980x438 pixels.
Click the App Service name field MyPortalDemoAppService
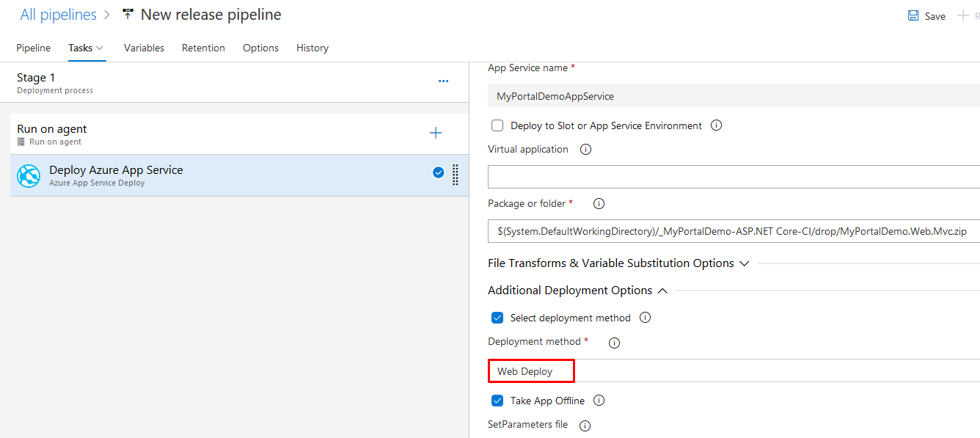[734, 96]
